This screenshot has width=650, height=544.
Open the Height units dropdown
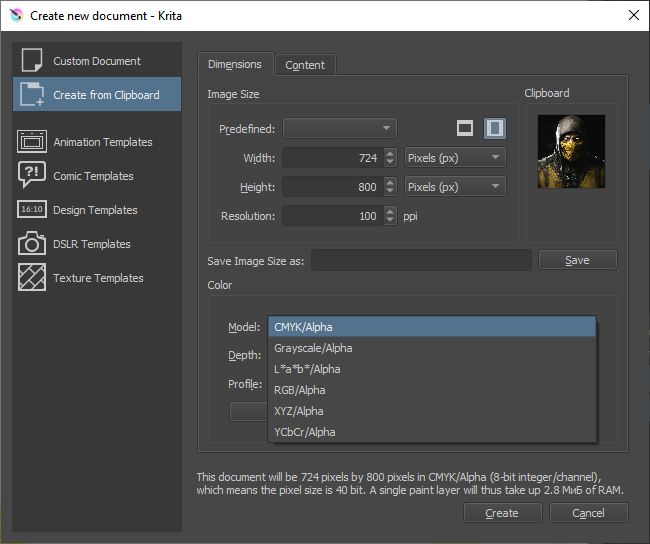click(x=455, y=187)
